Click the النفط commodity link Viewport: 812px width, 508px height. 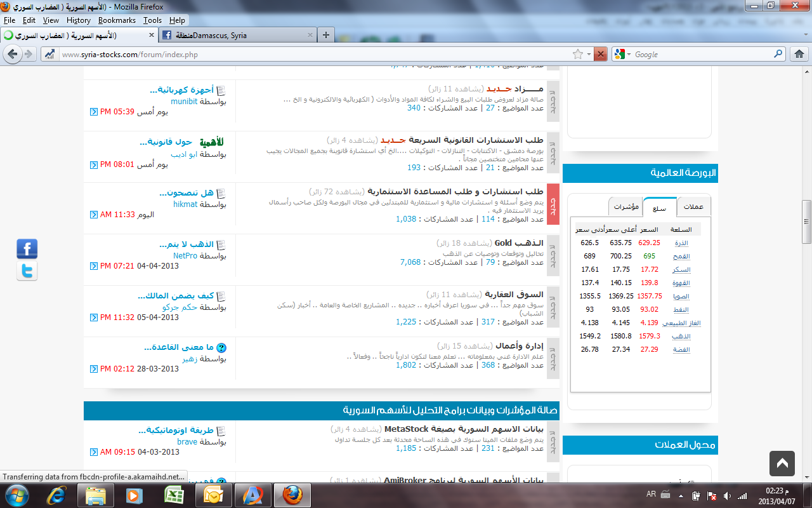click(x=681, y=310)
